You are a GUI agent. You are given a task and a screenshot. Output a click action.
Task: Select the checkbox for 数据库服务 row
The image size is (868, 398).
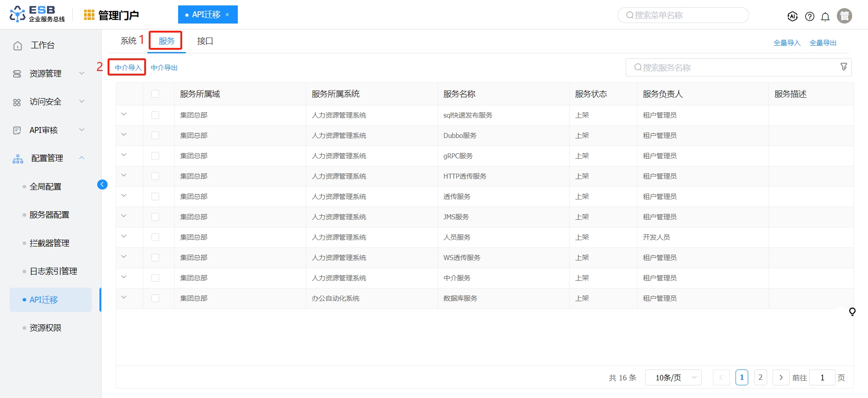click(155, 298)
